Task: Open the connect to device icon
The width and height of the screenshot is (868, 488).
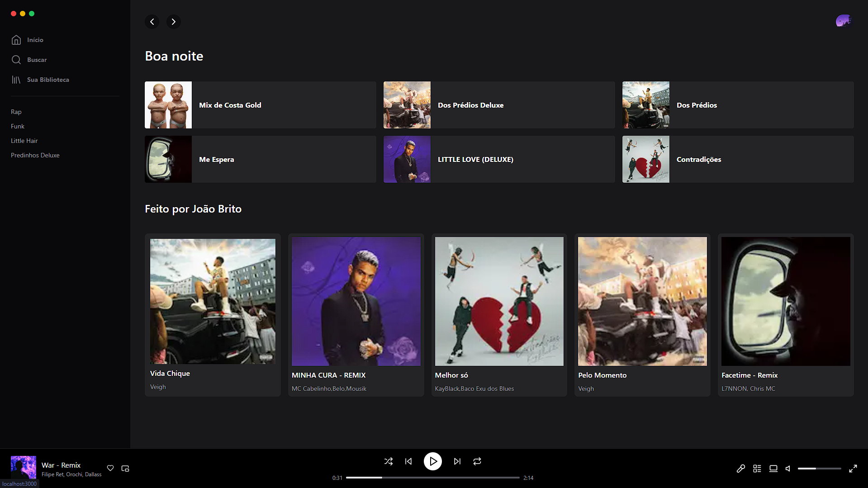Action: [773, 469]
